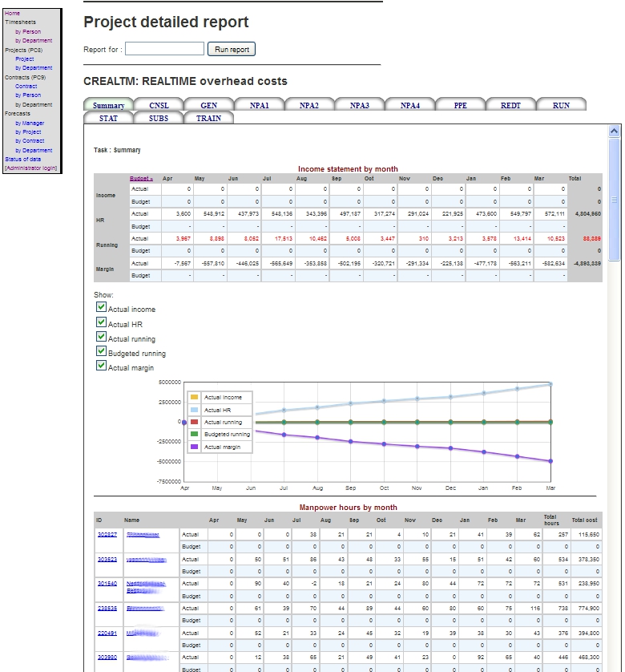
Task: Uncheck the Actual income checkbox
Action: [101, 307]
